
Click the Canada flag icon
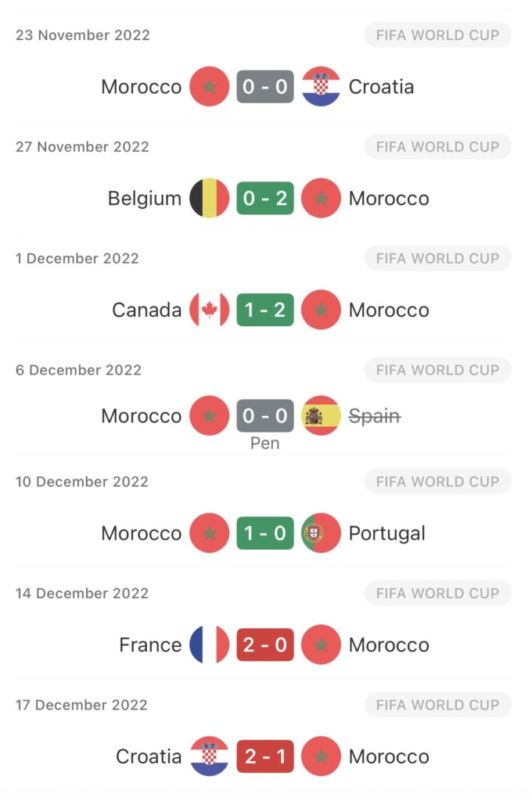pyautogui.click(x=210, y=311)
